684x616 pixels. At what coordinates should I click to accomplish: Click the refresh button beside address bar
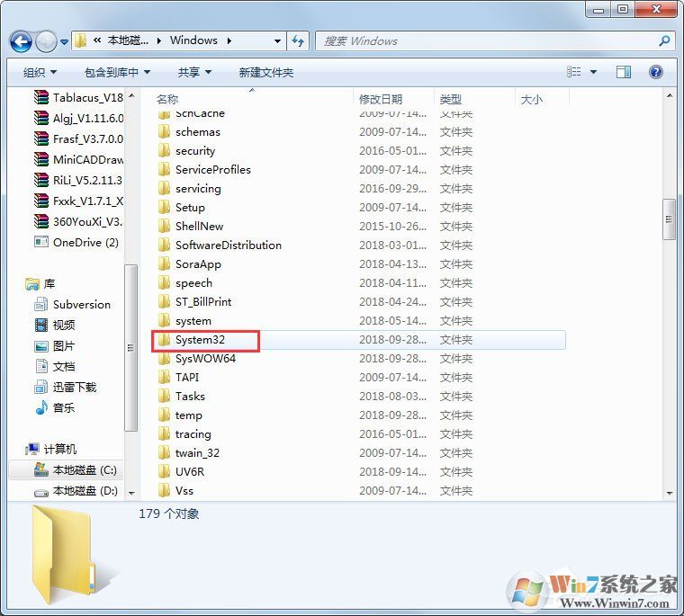pyautogui.click(x=299, y=41)
